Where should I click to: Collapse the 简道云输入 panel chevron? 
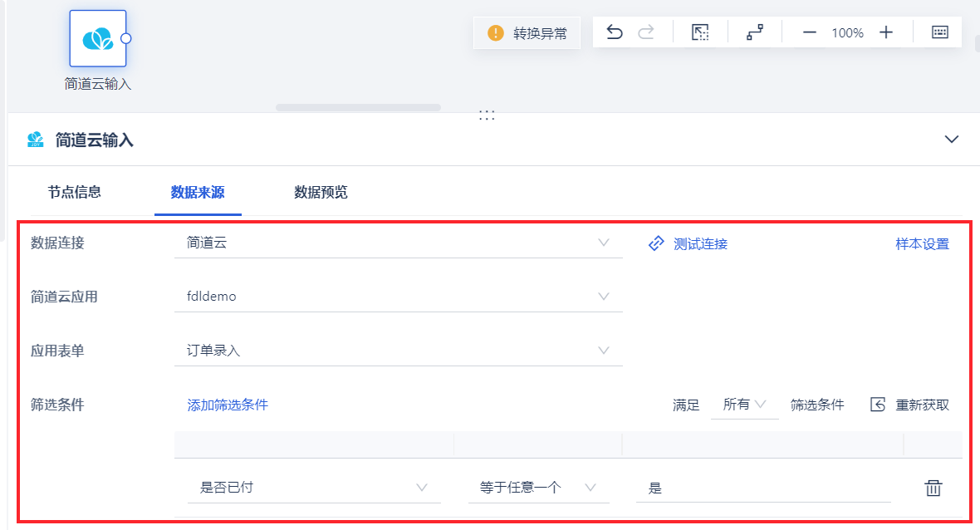click(x=952, y=140)
